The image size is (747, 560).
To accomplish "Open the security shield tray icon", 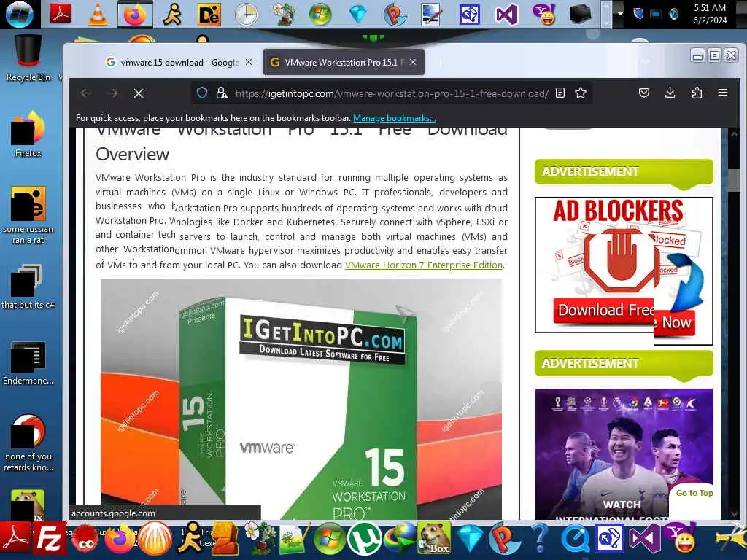I will click(x=638, y=14).
